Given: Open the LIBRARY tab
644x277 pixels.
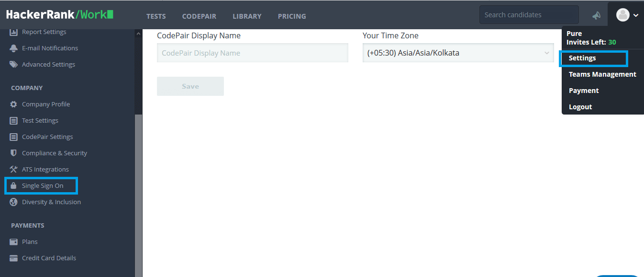Looking at the screenshot, I should (x=247, y=16).
